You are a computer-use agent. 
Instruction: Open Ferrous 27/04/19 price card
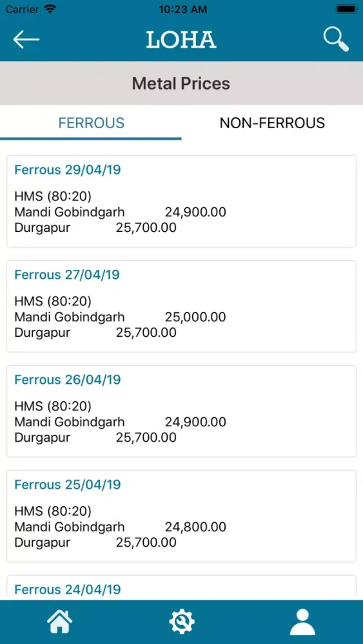[181, 306]
